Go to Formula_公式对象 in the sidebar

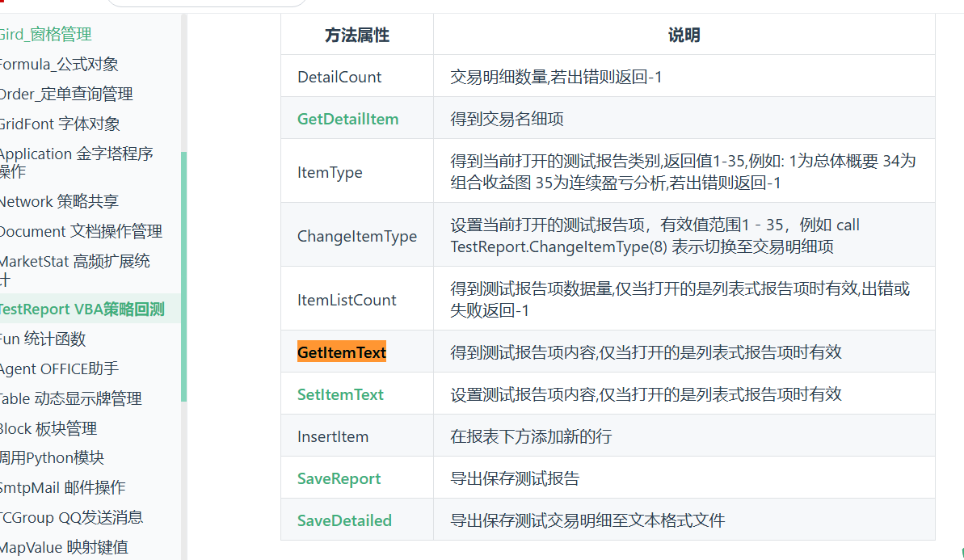point(59,64)
